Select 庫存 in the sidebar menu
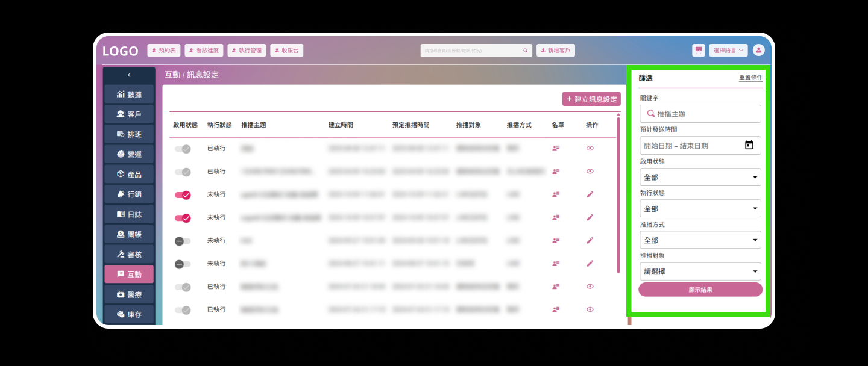This screenshot has height=366, width=868. point(129,314)
